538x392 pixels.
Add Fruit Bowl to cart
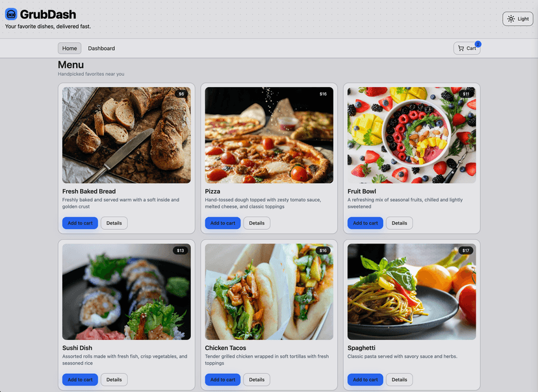point(365,223)
